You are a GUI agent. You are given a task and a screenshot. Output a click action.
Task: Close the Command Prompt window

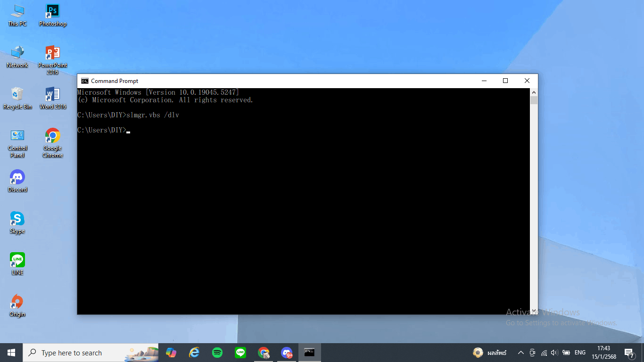[x=527, y=81]
